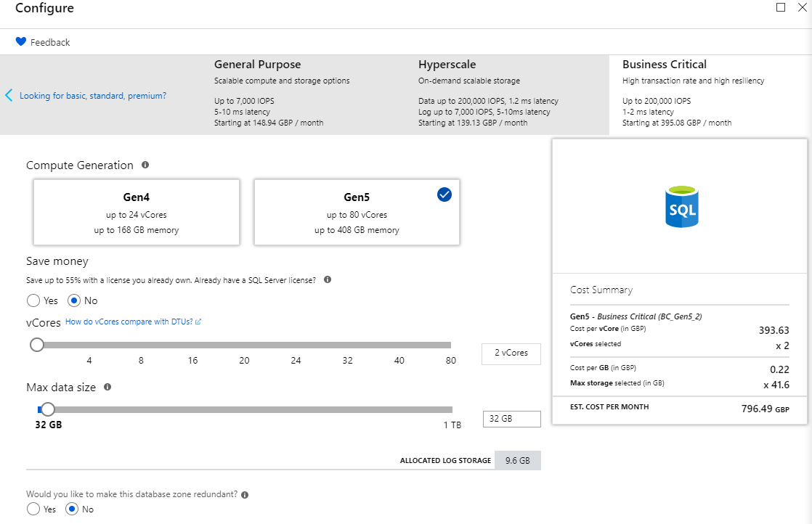
Task: Click the Feedback heart icon
Action: click(21, 42)
